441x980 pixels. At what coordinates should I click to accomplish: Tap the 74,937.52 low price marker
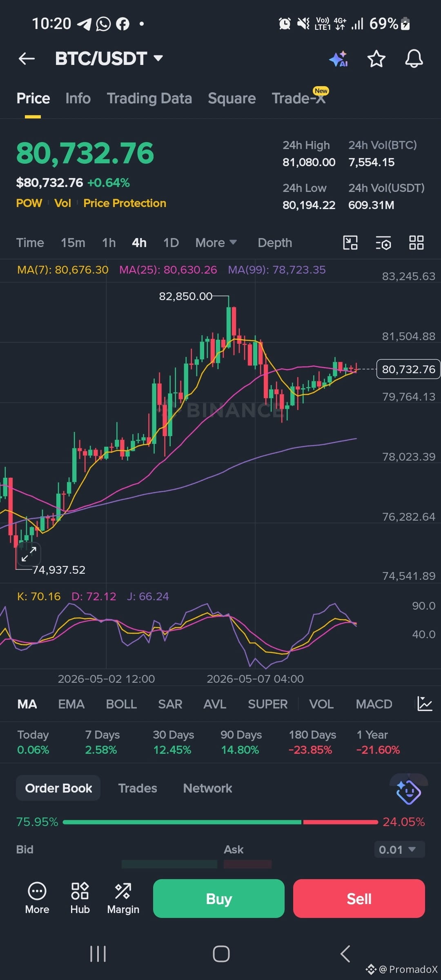pyautogui.click(x=59, y=570)
